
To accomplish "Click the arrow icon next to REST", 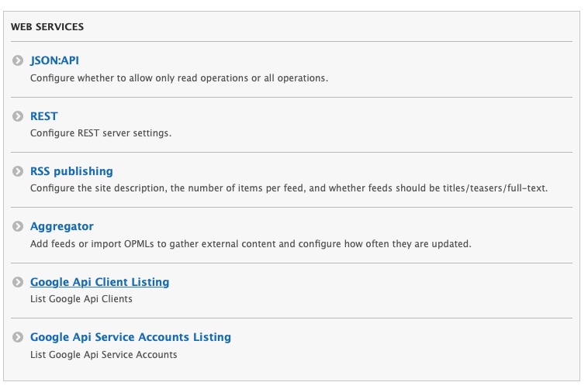I will [x=18, y=116].
